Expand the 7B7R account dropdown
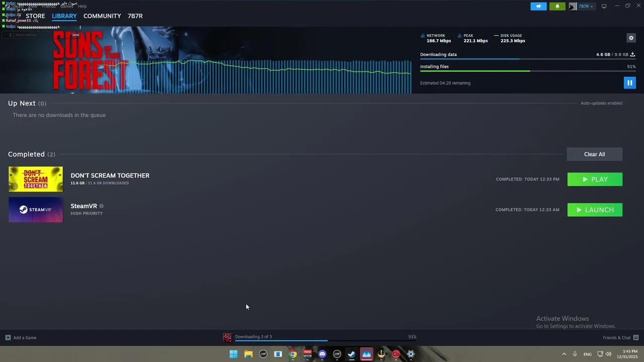 (586, 6)
